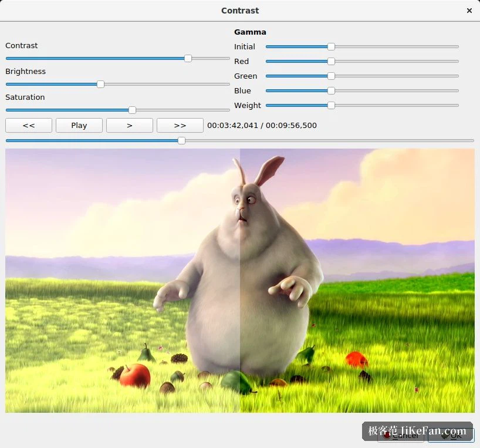The width and height of the screenshot is (480, 448).
Task: Jump forward with the >> button
Action: click(x=180, y=126)
